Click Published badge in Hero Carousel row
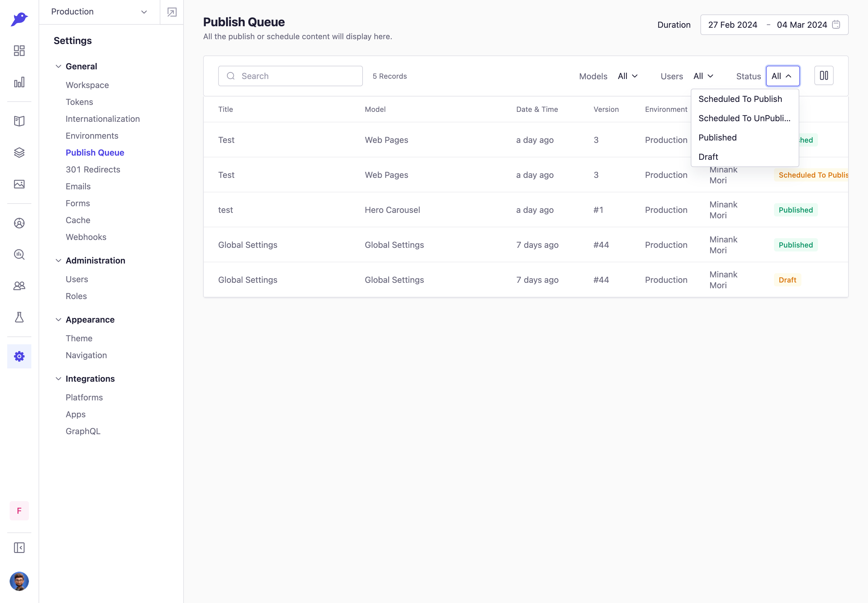This screenshot has width=868, height=603. click(795, 210)
